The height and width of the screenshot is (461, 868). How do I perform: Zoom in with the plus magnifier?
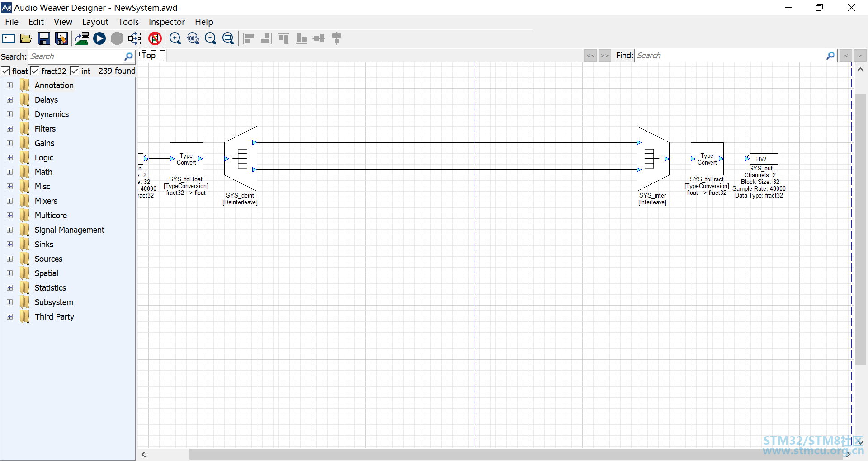175,38
